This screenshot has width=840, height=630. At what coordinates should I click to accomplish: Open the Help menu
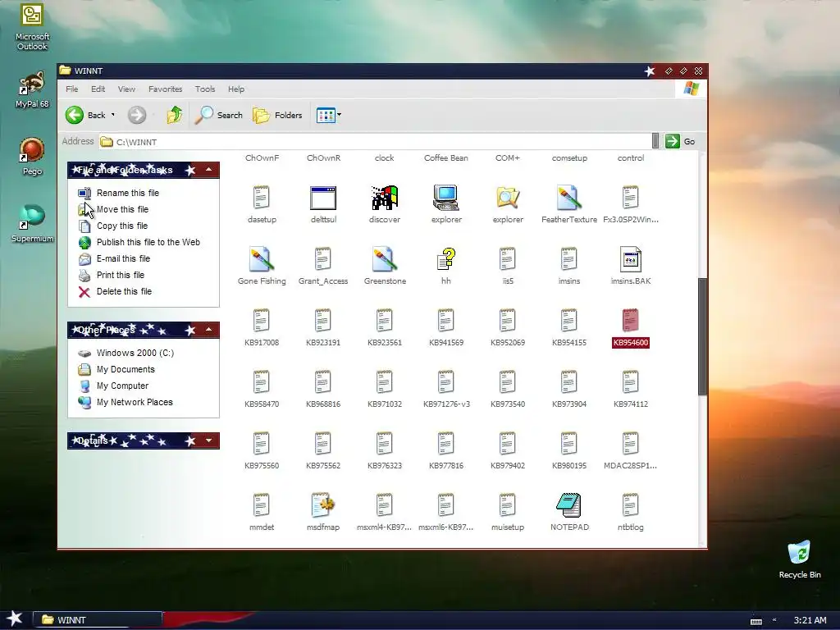pos(235,89)
